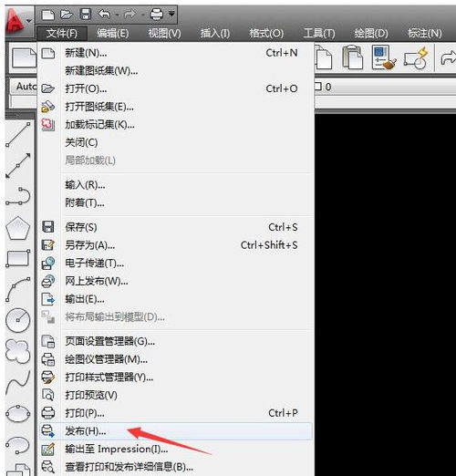
Task: Click the Arc draw tool
Action: pyautogui.click(x=18, y=289)
